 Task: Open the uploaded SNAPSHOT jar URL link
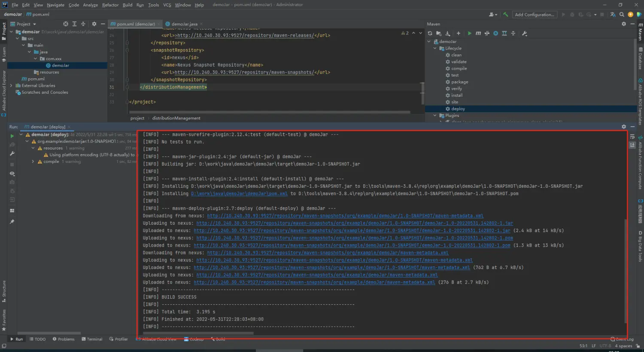click(352, 231)
